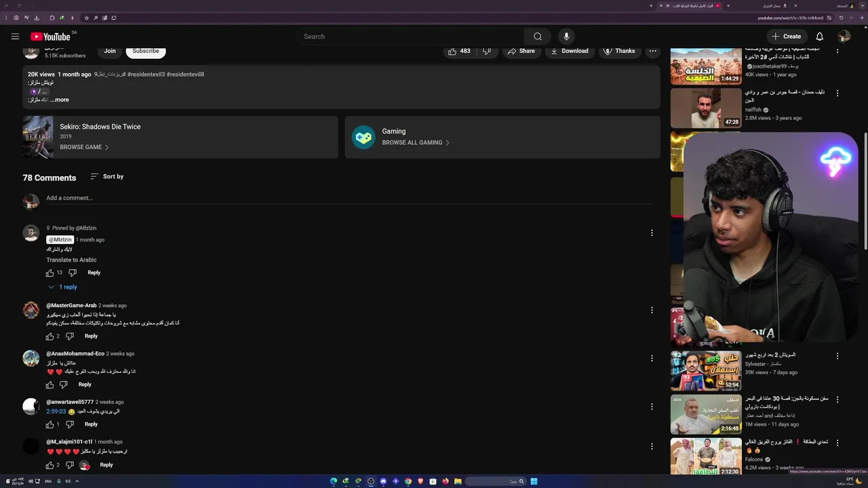The width and height of the screenshot is (868, 488).
Task: Open the comments Sort by dropdown
Action: [x=106, y=176]
